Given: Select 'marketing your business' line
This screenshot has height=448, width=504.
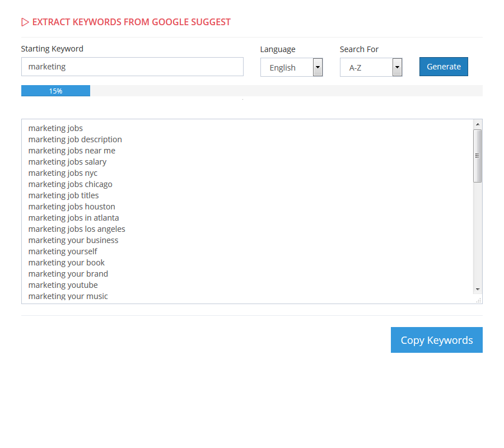Looking at the screenshot, I should 73,240.
